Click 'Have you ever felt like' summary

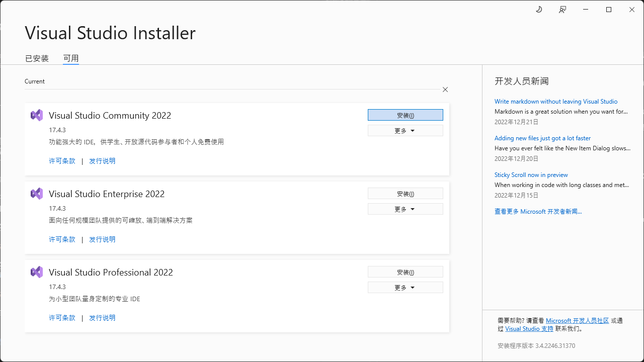coord(562,148)
